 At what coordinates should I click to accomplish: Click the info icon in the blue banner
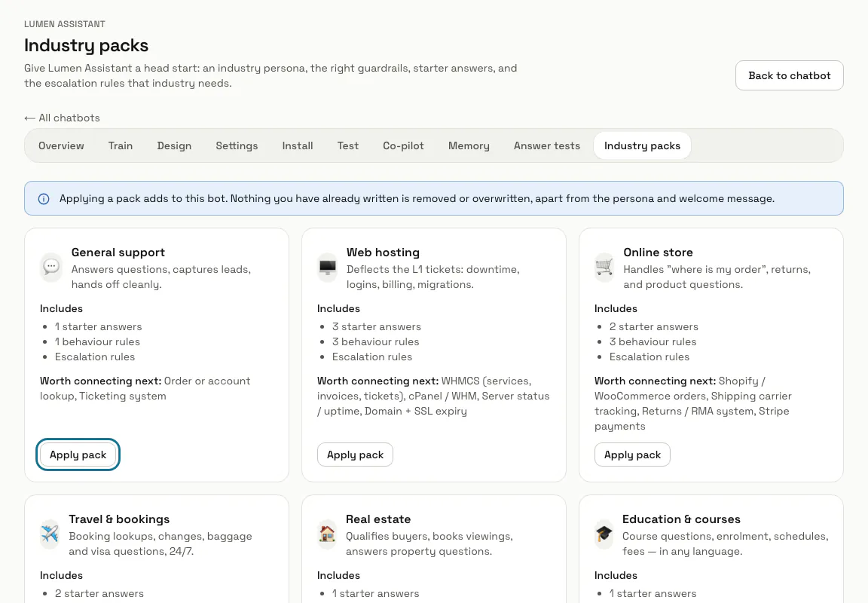coord(44,199)
